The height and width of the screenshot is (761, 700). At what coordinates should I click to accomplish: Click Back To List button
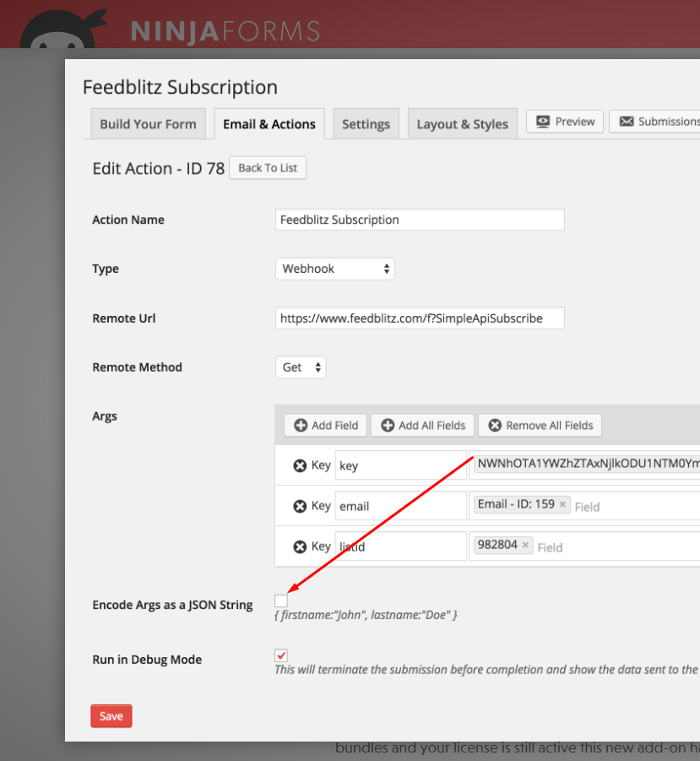(267, 168)
